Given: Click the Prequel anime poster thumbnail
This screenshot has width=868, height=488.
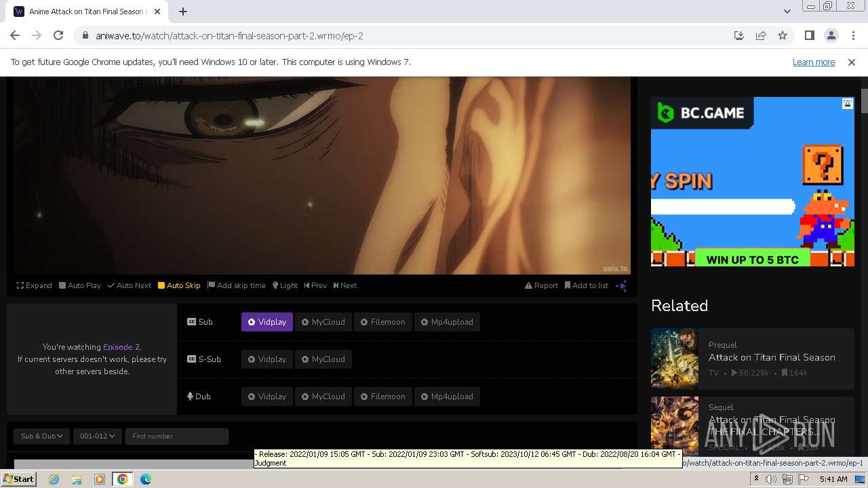Looking at the screenshot, I should coord(675,358).
